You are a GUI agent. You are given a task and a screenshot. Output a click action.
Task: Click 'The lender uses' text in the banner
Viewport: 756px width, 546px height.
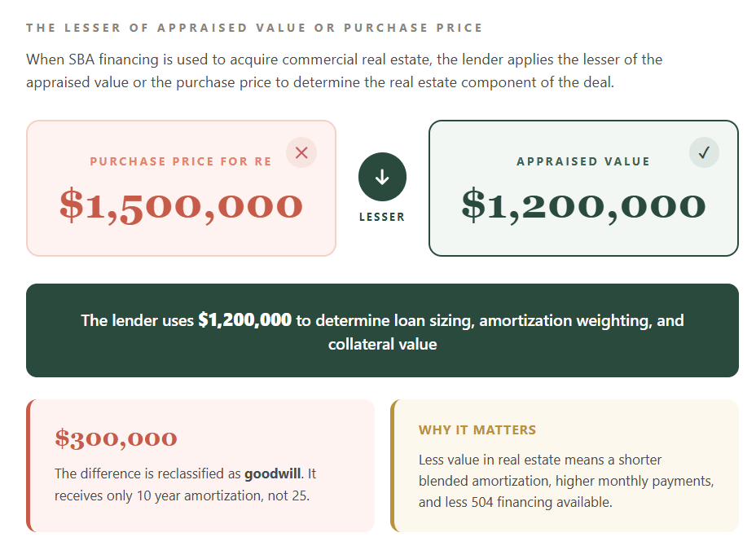pos(138,320)
